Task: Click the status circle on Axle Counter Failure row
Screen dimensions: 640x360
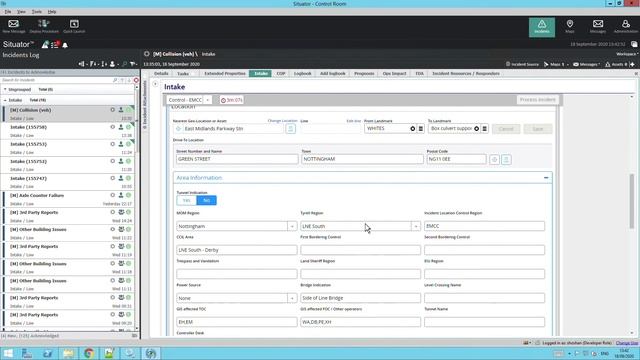Action: (x=113, y=195)
